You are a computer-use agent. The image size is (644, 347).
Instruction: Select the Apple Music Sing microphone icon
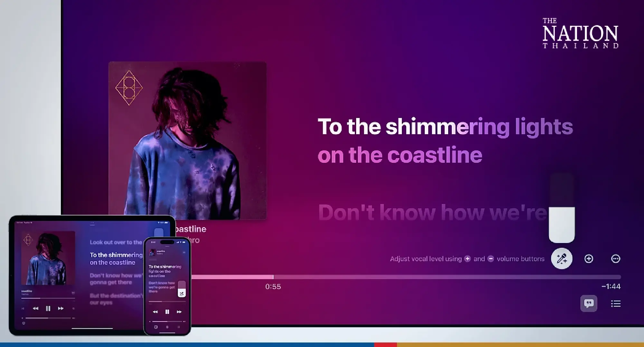click(x=561, y=258)
